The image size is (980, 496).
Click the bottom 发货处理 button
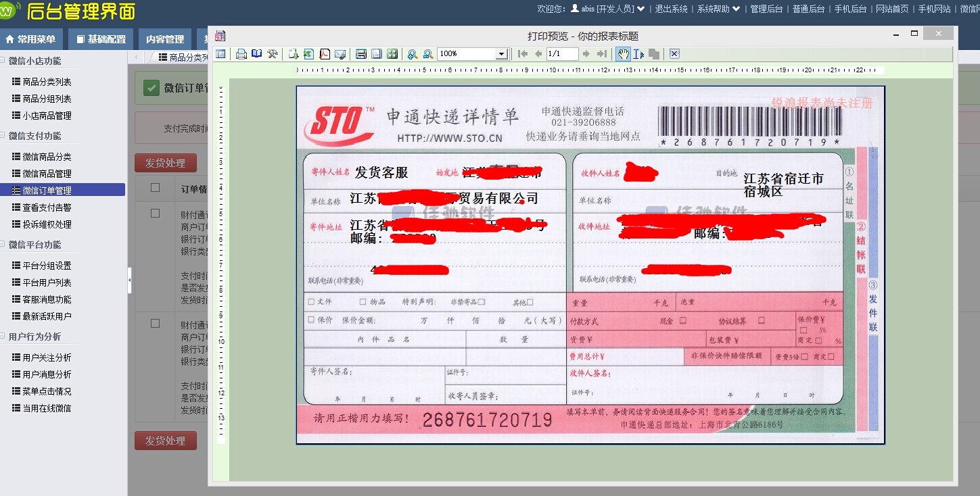click(x=166, y=441)
